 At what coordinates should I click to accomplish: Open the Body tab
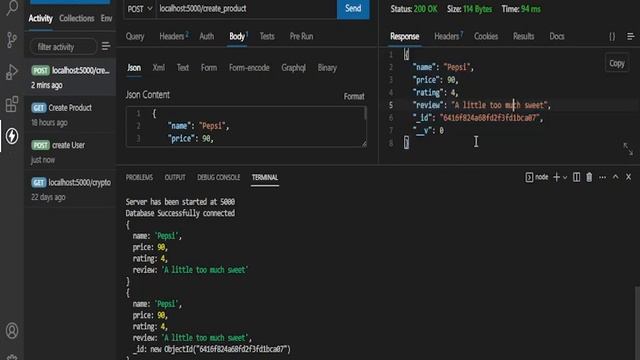tap(238, 36)
